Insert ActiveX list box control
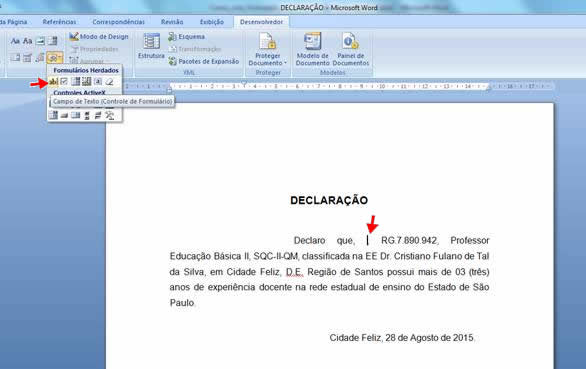Viewport: 586px width, 369px height. pos(53,116)
